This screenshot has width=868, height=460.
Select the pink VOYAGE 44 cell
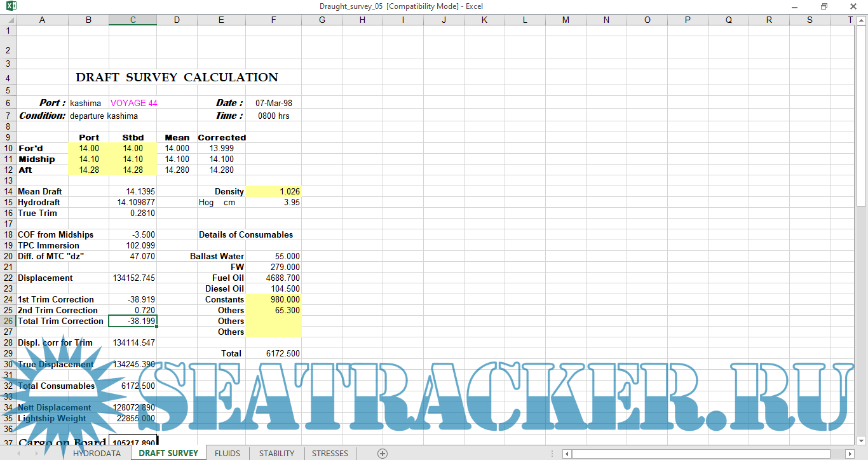point(133,103)
